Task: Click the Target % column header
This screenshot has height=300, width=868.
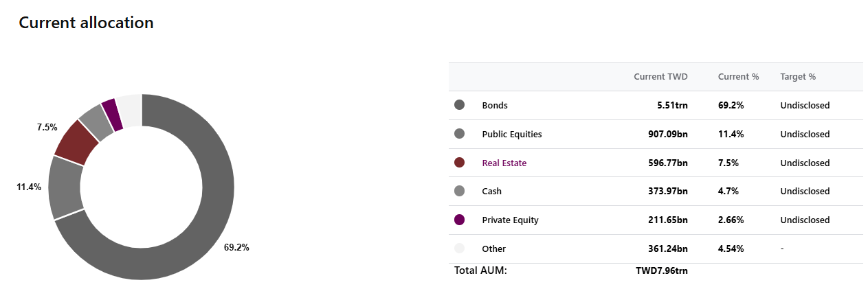Action: 798,77
